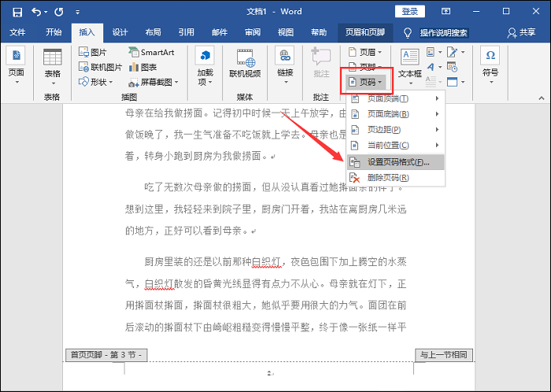This screenshot has width=551, height=392.
Task: Click the 与上一节相同 label
Action: tap(444, 355)
